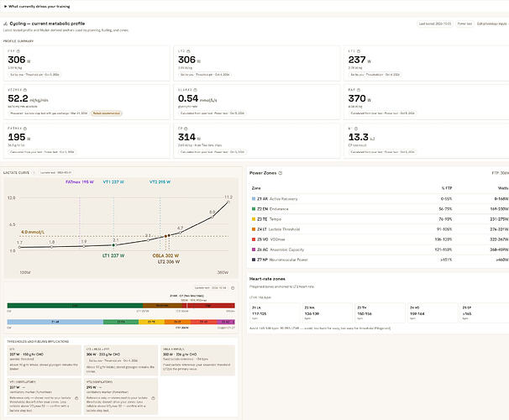Select Z5 VO VO2max zone row
The width and height of the screenshot is (509, 420).
pyautogui.click(x=380, y=239)
